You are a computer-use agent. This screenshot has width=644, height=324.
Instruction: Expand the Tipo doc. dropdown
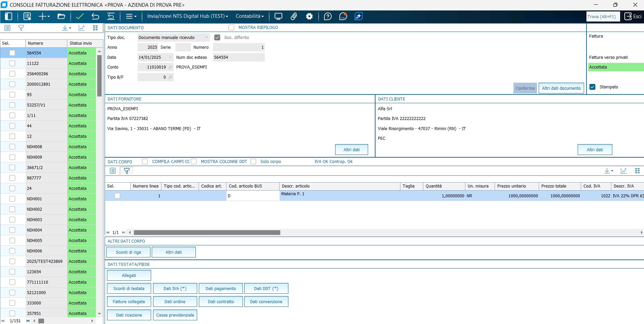(207, 38)
